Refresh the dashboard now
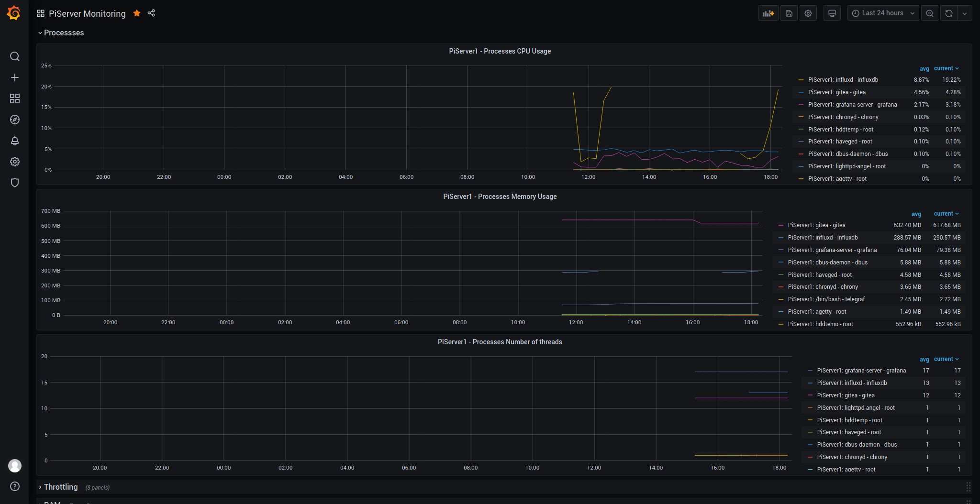 tap(949, 13)
